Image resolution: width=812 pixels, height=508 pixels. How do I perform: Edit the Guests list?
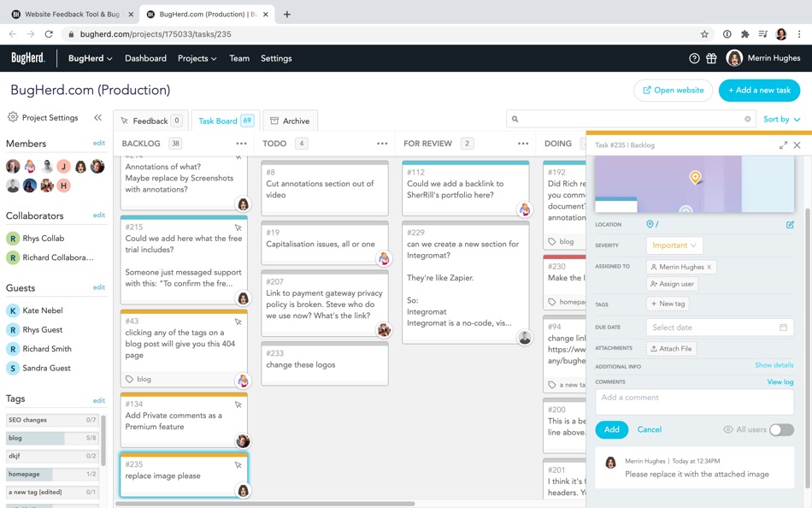pos(99,287)
